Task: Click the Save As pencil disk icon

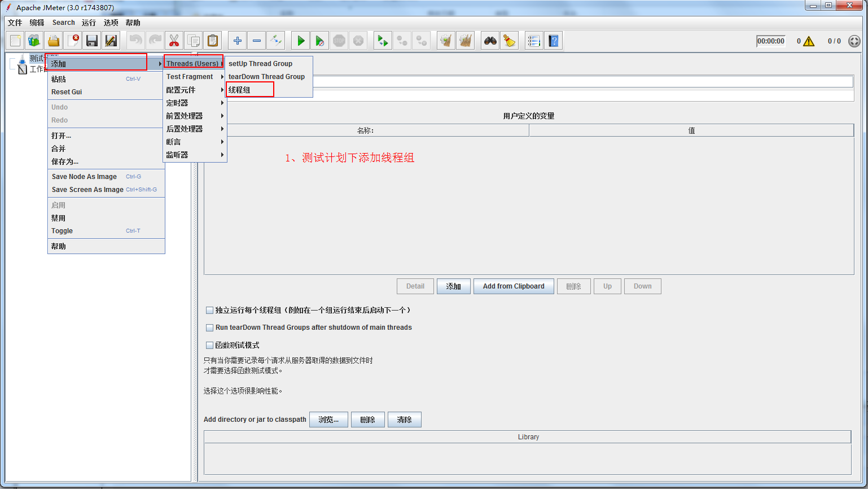Action: [111, 41]
